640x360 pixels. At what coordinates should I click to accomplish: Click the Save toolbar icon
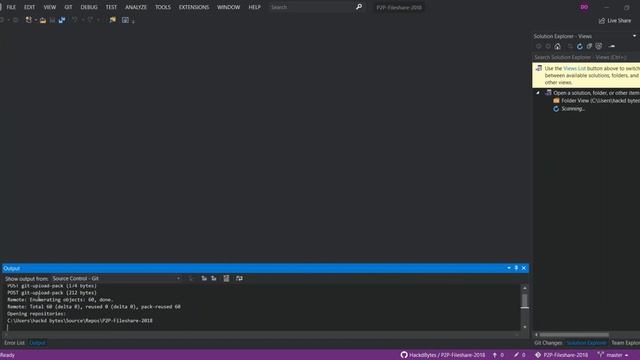(x=52, y=20)
